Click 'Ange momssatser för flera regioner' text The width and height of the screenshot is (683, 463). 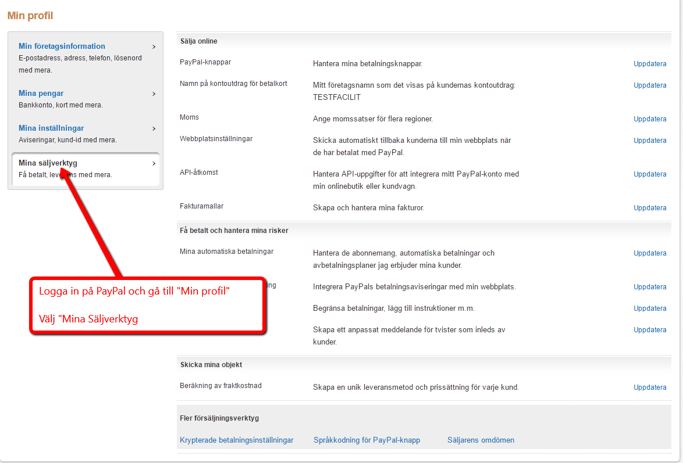tap(372, 119)
